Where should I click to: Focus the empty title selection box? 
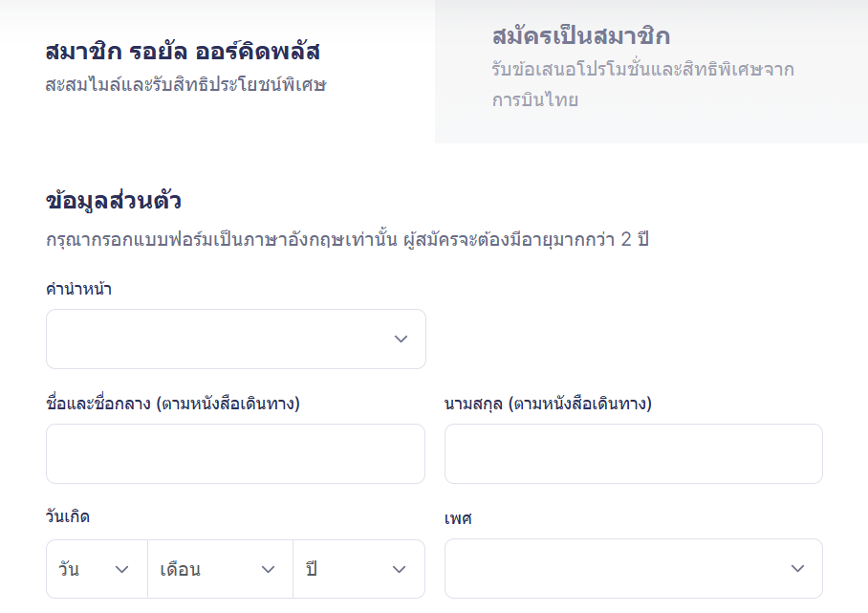(x=235, y=339)
